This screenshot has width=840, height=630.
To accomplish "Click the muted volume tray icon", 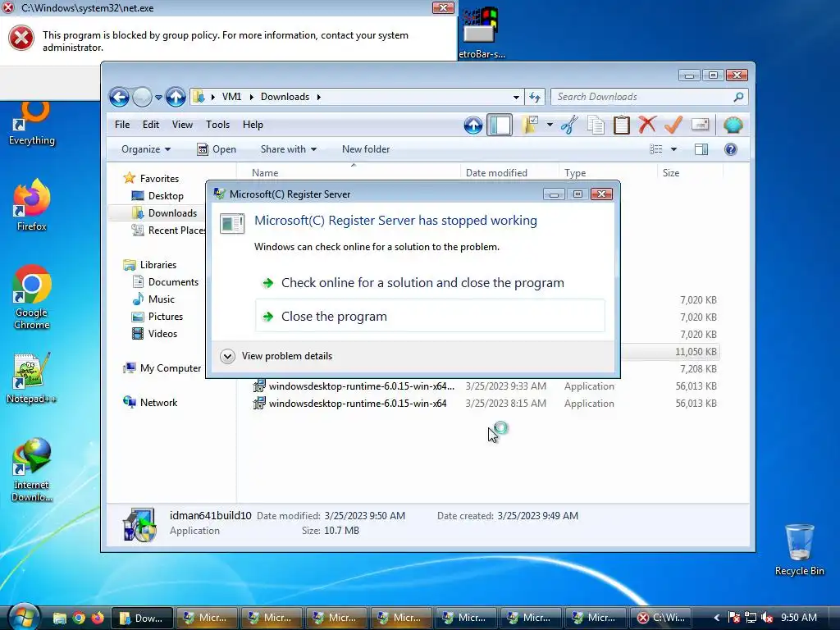I will [x=767, y=619].
